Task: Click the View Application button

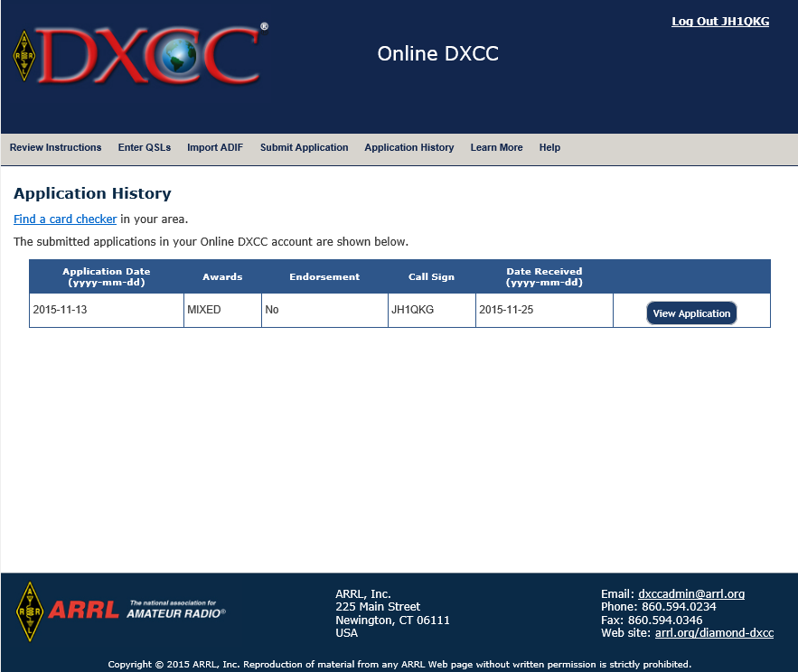Action: 691,313
